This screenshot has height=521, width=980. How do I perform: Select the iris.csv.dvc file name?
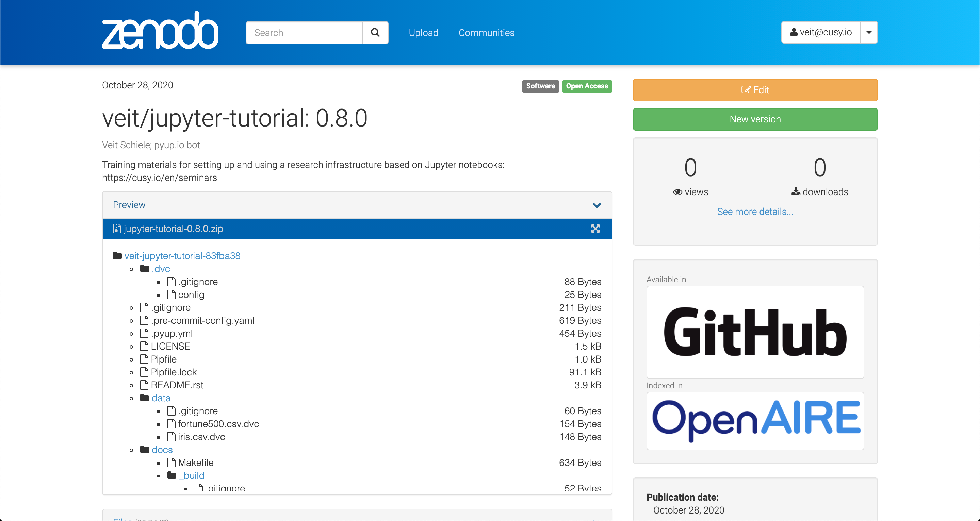[x=202, y=437]
